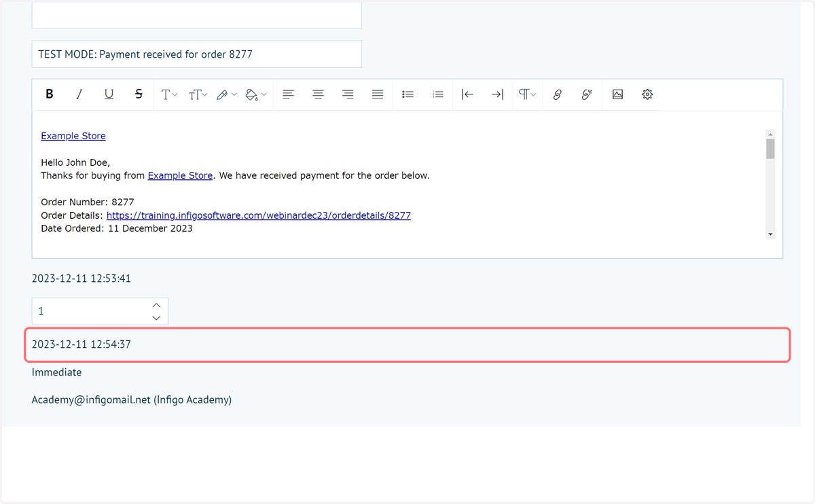Click the Hello John Doe line
The width and height of the screenshot is (815, 504).
pos(75,162)
